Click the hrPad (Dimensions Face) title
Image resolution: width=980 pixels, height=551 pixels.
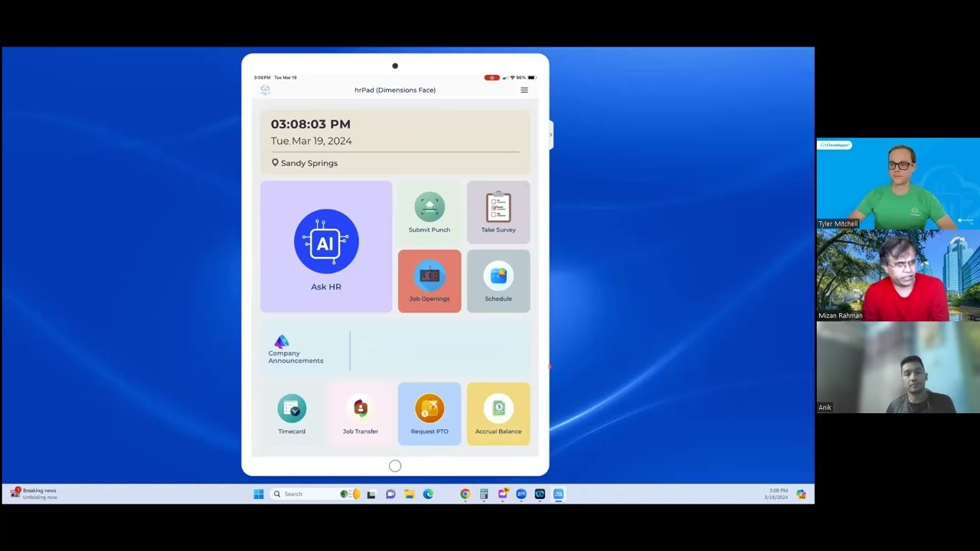(x=395, y=90)
